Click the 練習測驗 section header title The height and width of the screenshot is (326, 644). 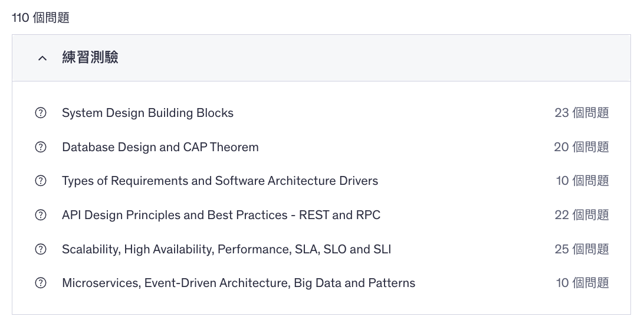tap(90, 57)
